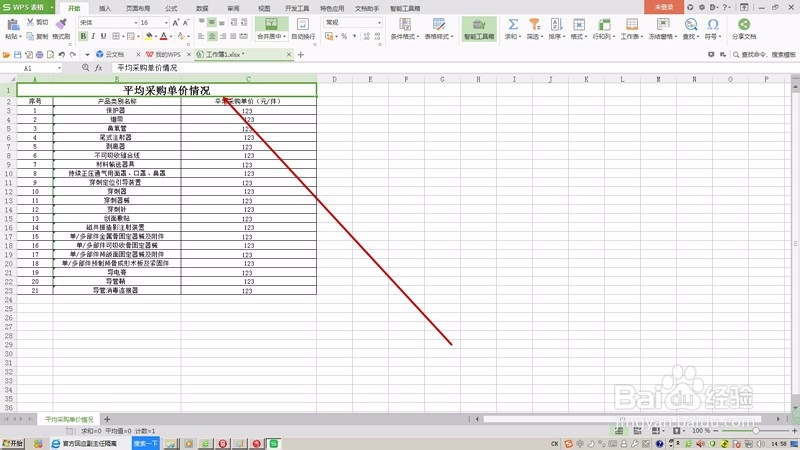Close the 工作簿1.xlsx document tab
The width and height of the screenshot is (800, 450).
289,55
